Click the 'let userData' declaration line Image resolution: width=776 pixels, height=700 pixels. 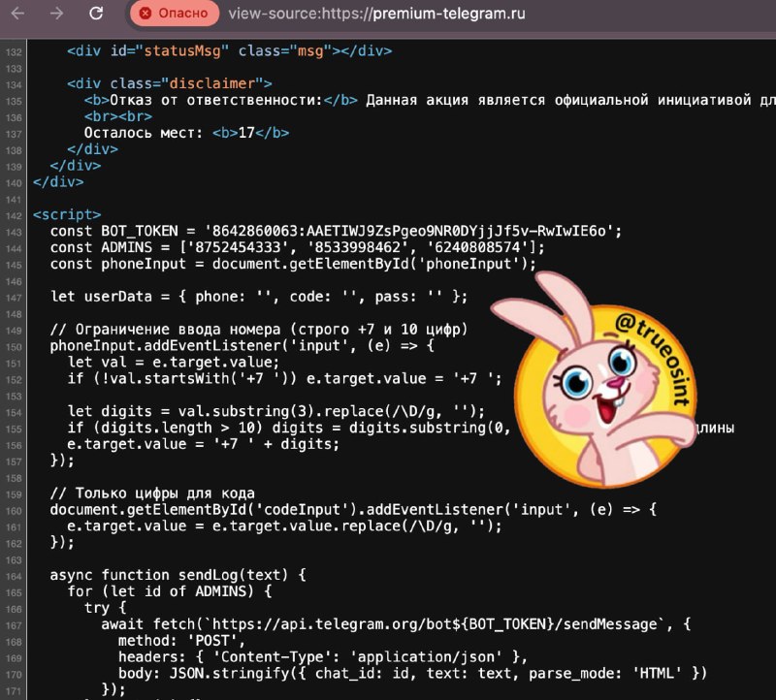259,297
